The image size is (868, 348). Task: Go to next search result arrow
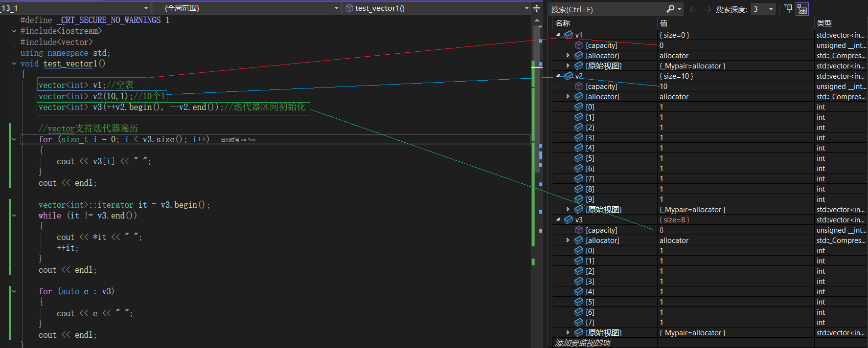(x=707, y=9)
